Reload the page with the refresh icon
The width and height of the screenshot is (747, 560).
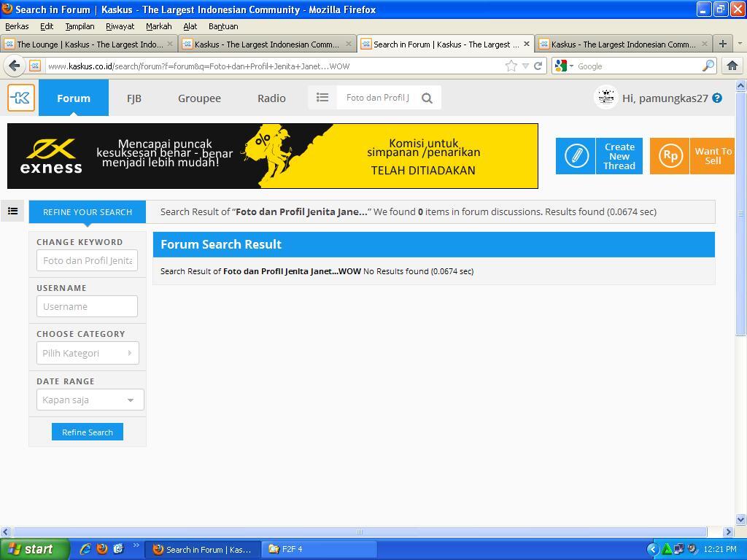[538, 66]
